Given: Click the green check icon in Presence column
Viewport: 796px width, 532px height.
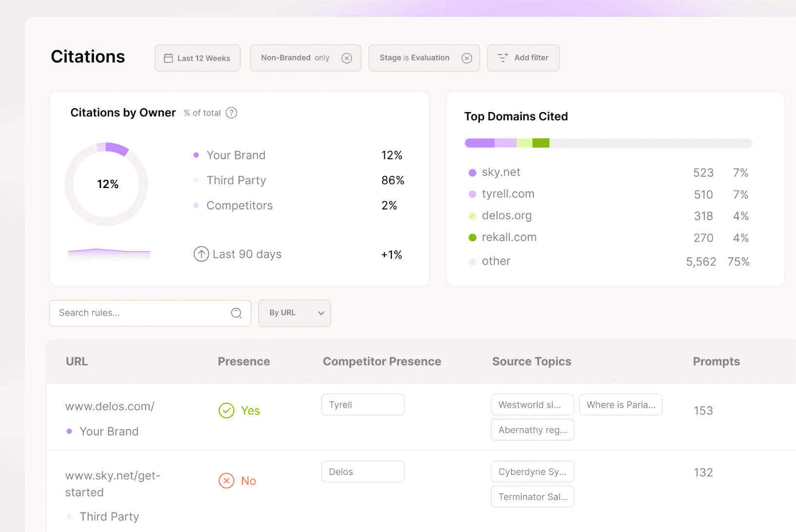Looking at the screenshot, I should (x=227, y=411).
